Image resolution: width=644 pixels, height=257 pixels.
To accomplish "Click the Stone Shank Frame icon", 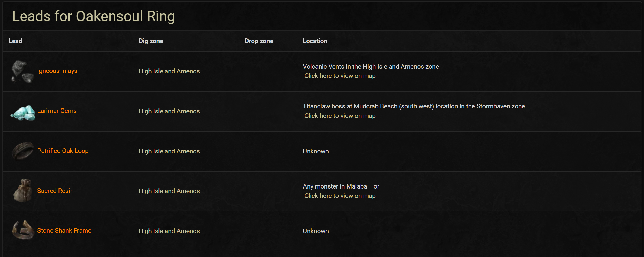I will 23,230.
